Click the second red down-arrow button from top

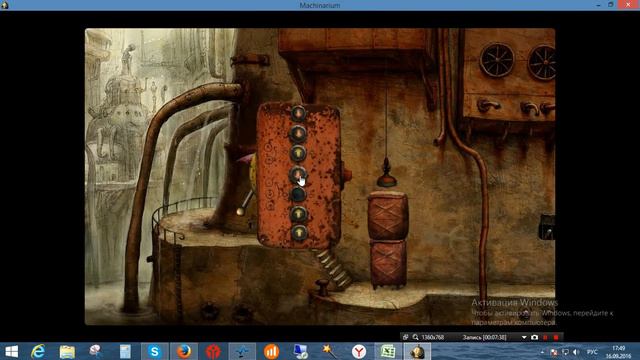click(x=298, y=133)
